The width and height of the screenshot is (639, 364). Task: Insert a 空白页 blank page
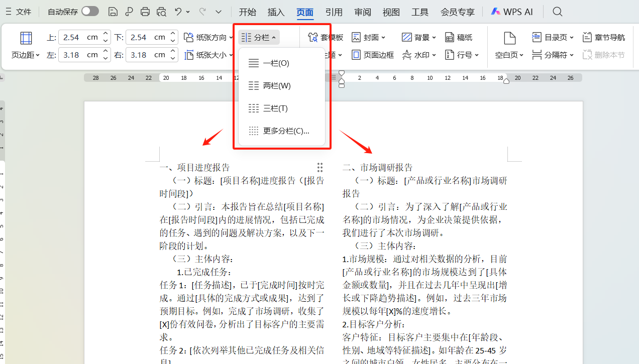[509, 44]
